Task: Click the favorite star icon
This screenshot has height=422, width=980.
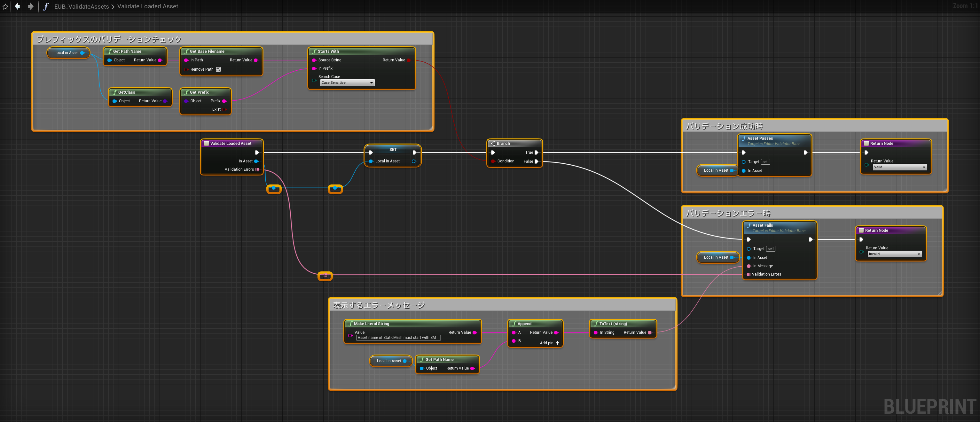Action: coord(5,6)
